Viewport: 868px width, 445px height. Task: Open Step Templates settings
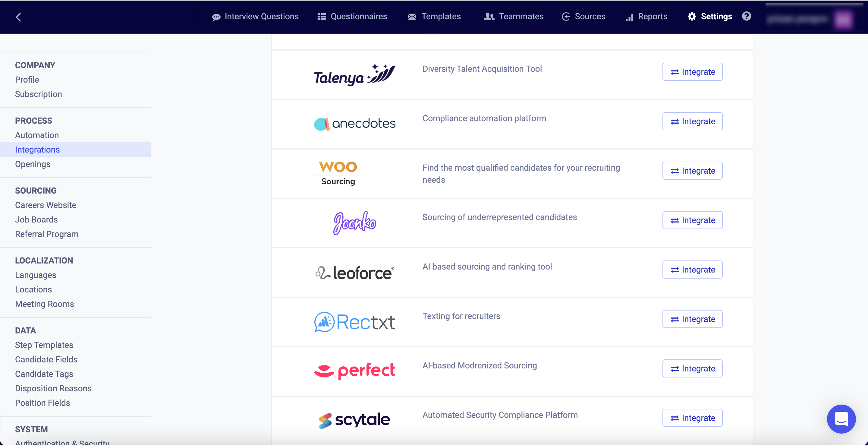coord(44,345)
